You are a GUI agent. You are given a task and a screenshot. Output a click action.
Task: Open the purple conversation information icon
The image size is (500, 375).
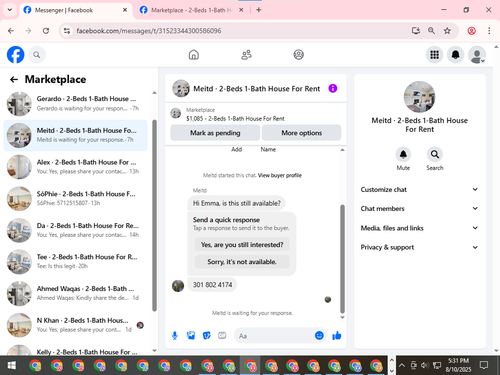click(333, 88)
